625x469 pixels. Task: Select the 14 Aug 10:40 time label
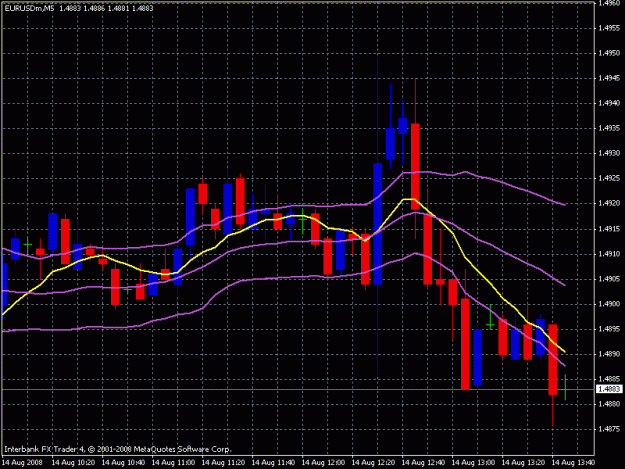coord(123,463)
